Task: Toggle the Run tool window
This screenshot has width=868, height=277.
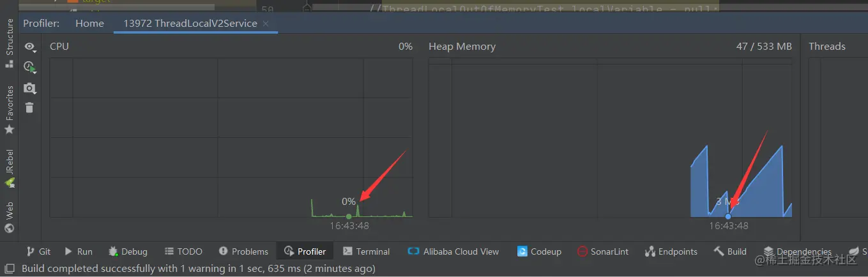Action: coord(79,251)
